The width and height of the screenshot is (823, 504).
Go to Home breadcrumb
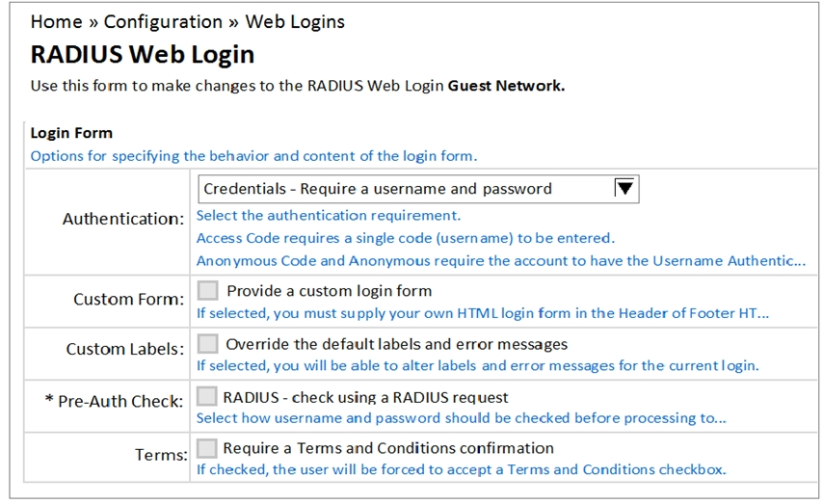(x=56, y=22)
